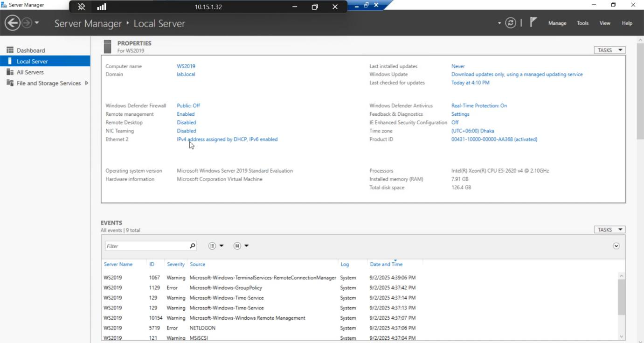
Task: Open the Help menu
Action: [627, 23]
